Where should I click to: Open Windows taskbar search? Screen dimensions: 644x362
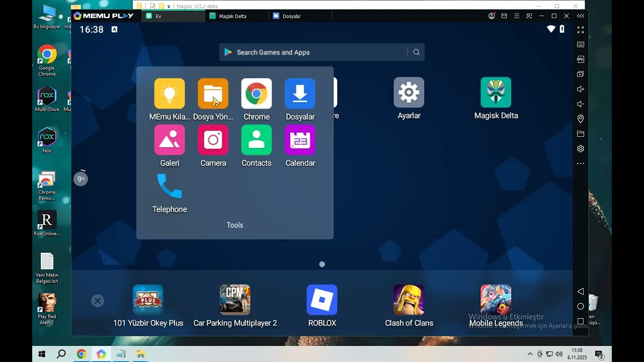tap(61, 354)
